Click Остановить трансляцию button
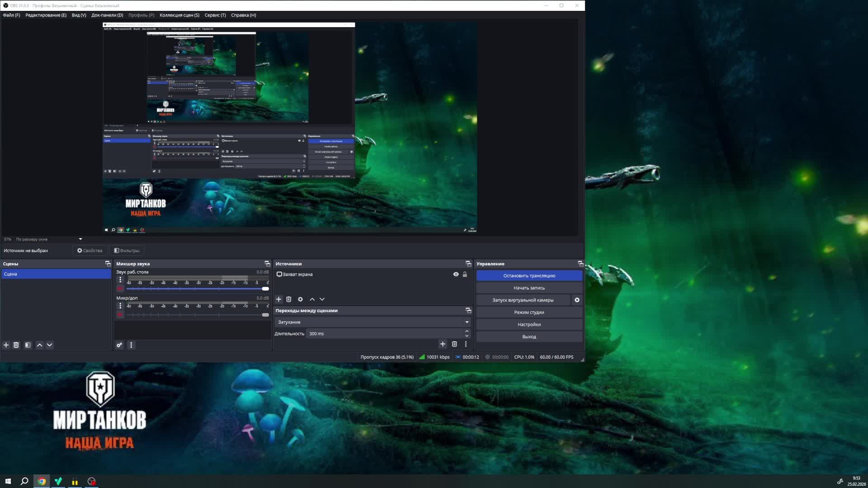The width and height of the screenshot is (868, 488). [x=529, y=276]
